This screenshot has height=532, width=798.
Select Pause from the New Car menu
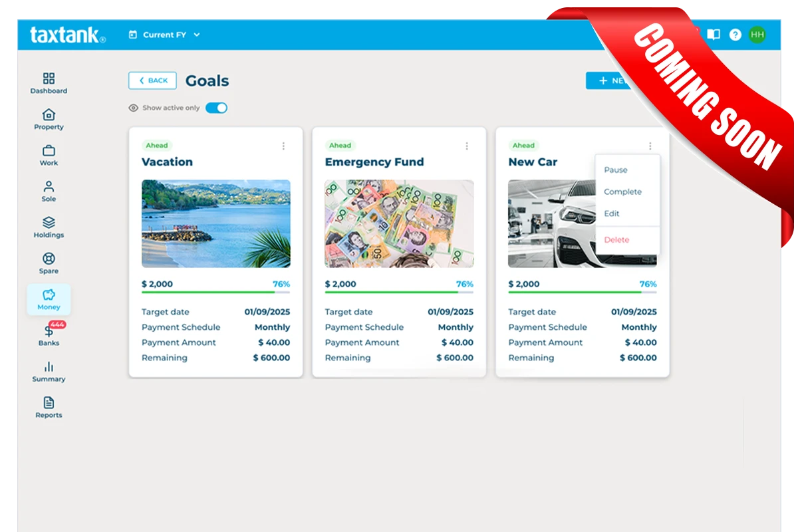point(615,170)
